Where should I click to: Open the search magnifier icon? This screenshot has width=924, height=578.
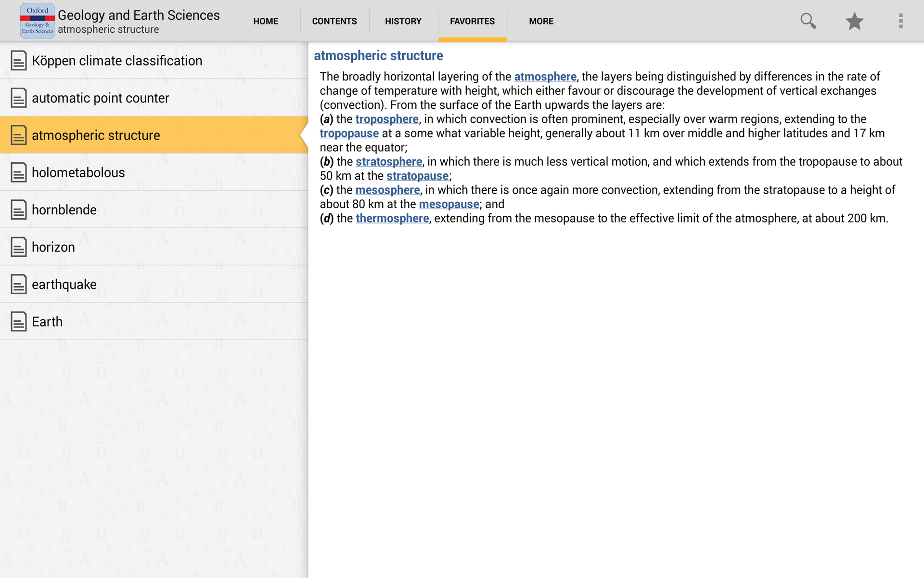(808, 21)
